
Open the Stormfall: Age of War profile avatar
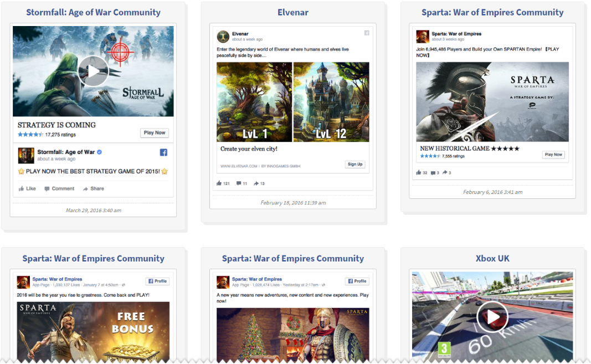[26, 156]
